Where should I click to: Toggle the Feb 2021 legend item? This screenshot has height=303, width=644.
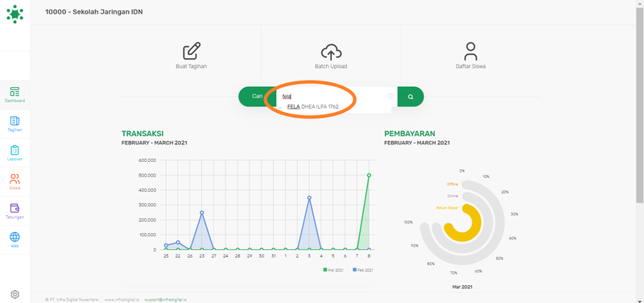(x=363, y=270)
